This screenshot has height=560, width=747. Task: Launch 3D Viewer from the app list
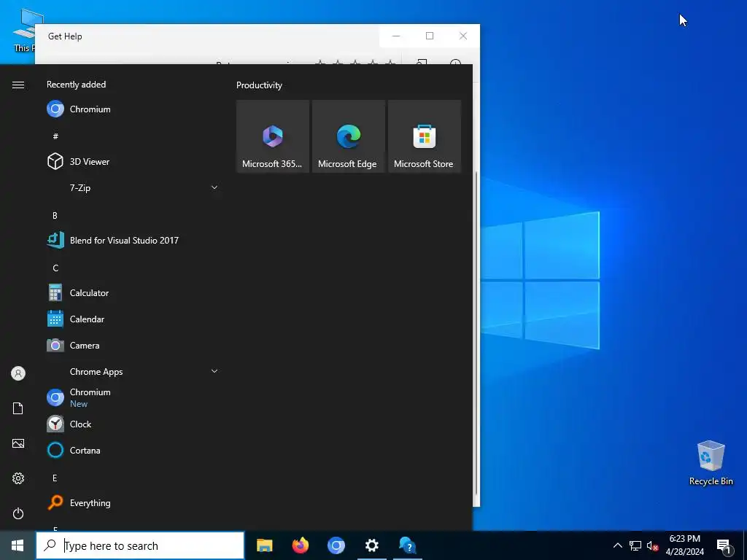133,161
